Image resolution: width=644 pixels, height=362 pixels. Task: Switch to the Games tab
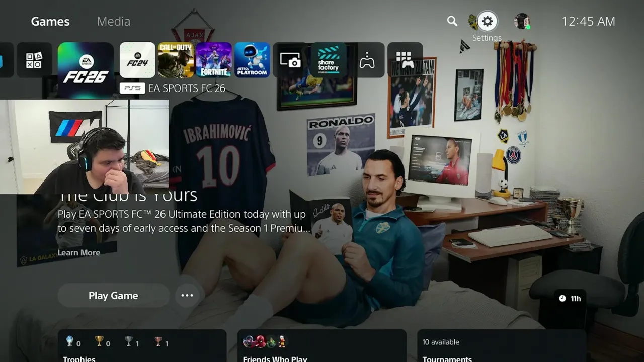click(50, 21)
